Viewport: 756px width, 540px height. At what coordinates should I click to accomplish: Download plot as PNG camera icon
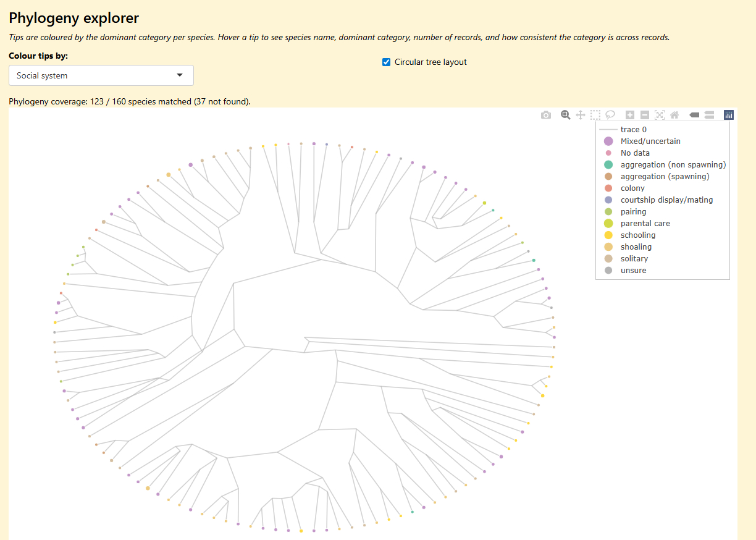(545, 115)
